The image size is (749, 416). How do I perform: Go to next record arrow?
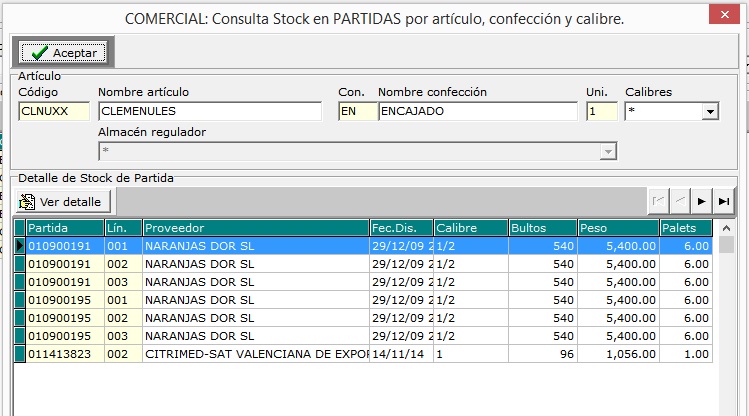tap(702, 201)
